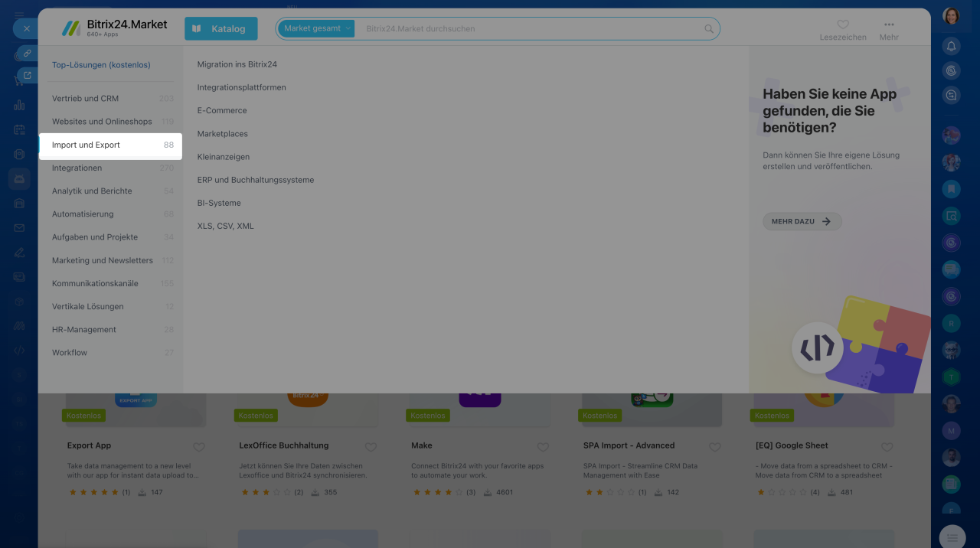Click the search magnifier icon

point(709,29)
